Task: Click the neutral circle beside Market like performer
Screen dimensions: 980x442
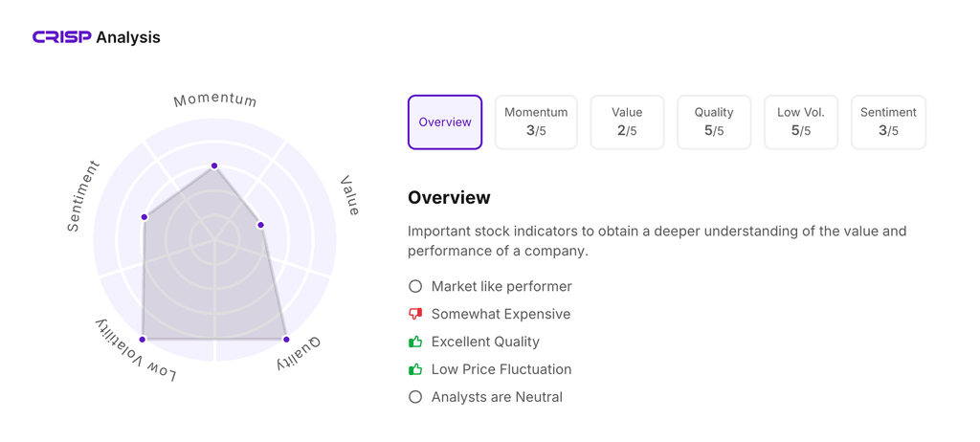Action: pyautogui.click(x=415, y=286)
